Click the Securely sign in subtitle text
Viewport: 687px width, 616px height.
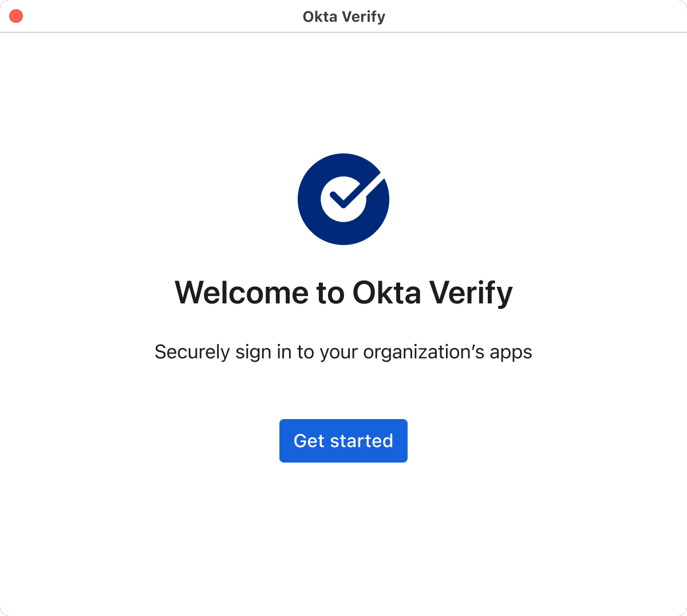pyautogui.click(x=343, y=352)
